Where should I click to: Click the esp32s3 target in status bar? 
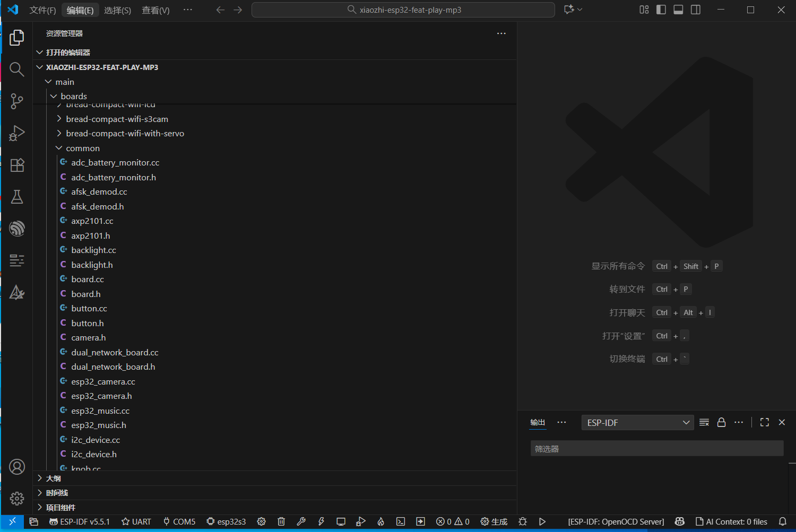click(226, 521)
